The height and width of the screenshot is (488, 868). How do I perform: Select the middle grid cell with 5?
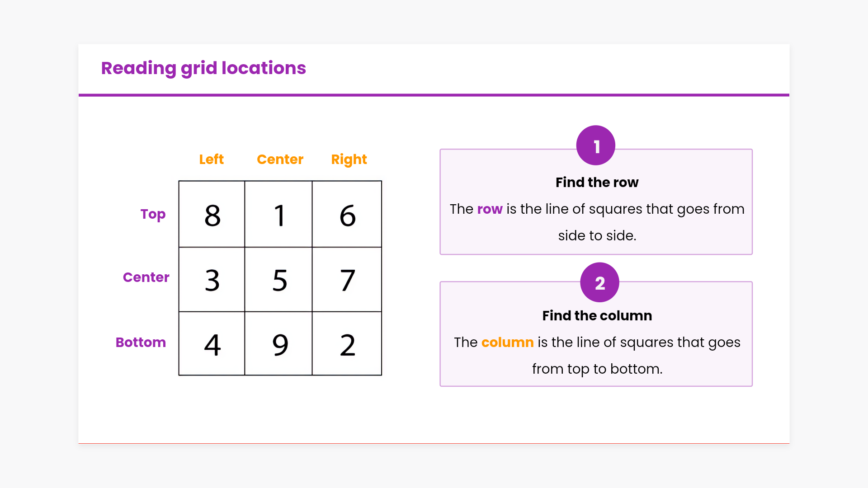[278, 279]
